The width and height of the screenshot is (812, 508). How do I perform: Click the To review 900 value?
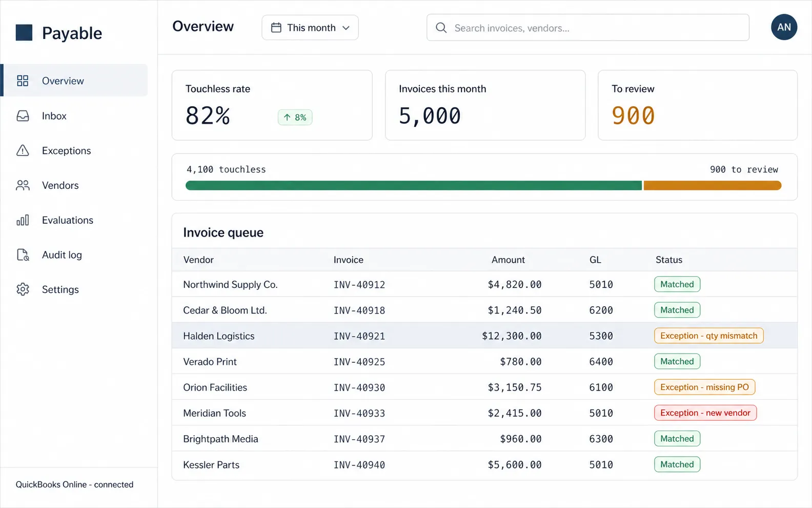coord(633,116)
